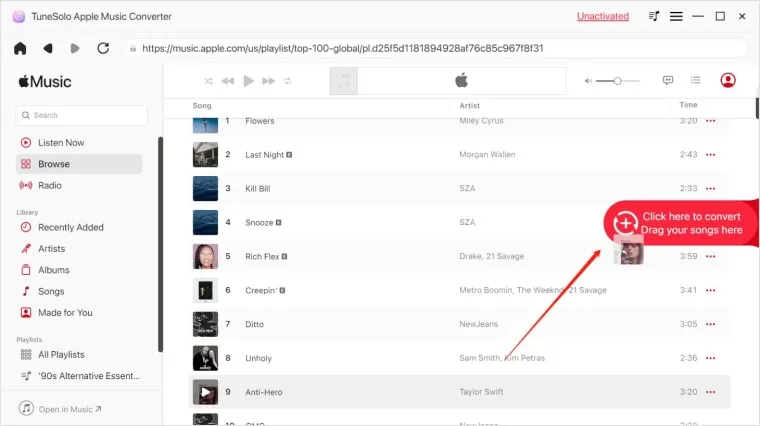Click the red add-to-convert plus icon
Image resolution: width=760 pixels, height=426 pixels.
point(625,223)
